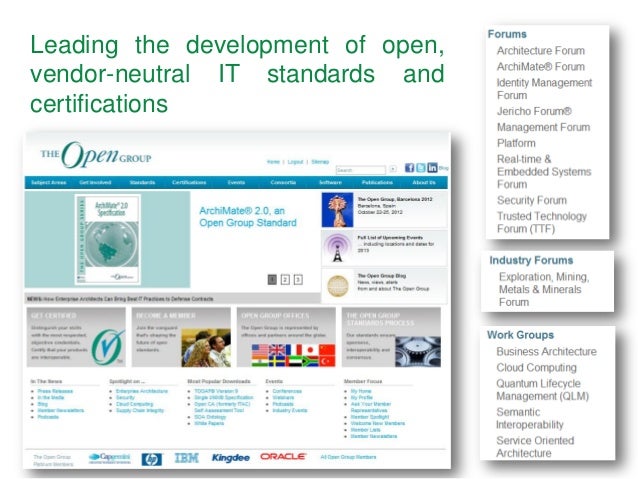The image size is (638, 479).
Task: Click the ArchiMate 2.0 Specification book cover
Action: click(108, 239)
